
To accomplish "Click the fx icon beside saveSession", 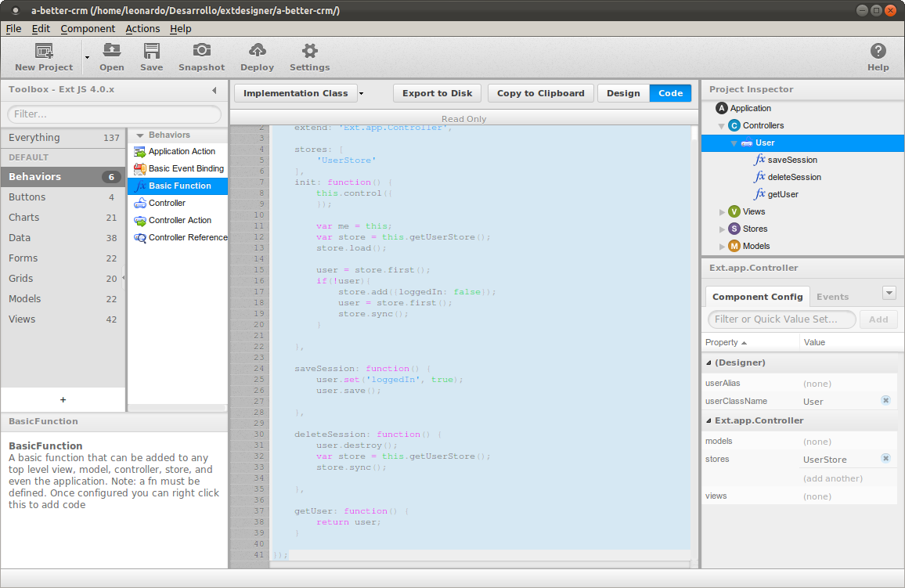I will [x=759, y=159].
